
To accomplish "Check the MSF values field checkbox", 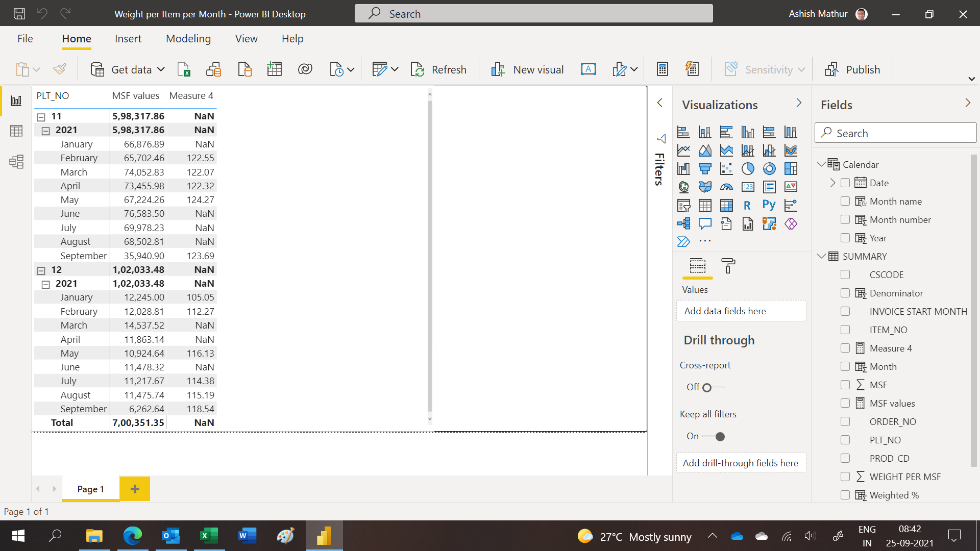I will click(x=845, y=403).
